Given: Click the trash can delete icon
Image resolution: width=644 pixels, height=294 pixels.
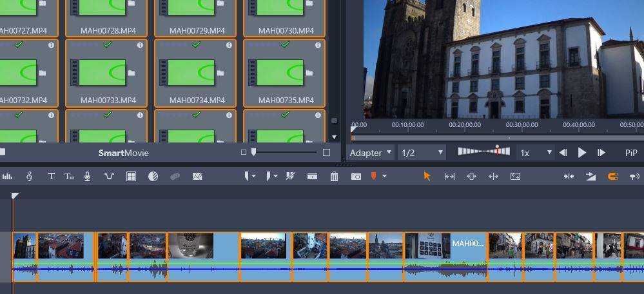Looking at the screenshot, I should 334,176.
